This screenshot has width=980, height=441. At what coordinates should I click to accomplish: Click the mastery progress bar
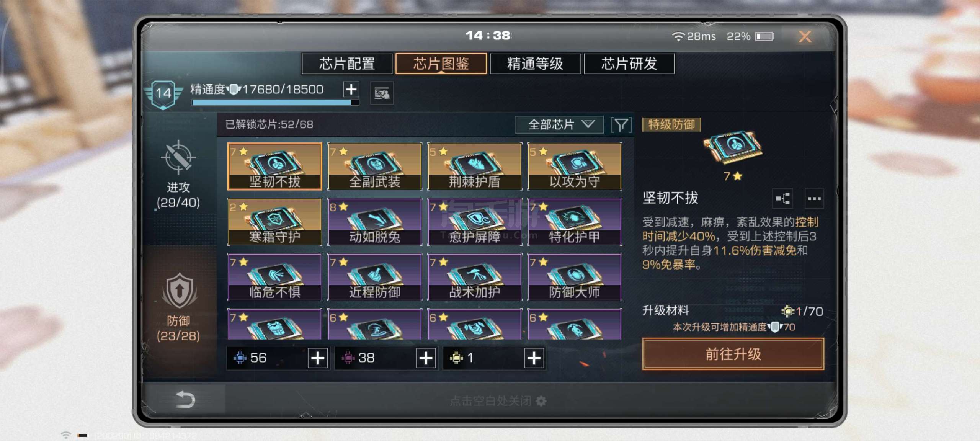(x=275, y=103)
